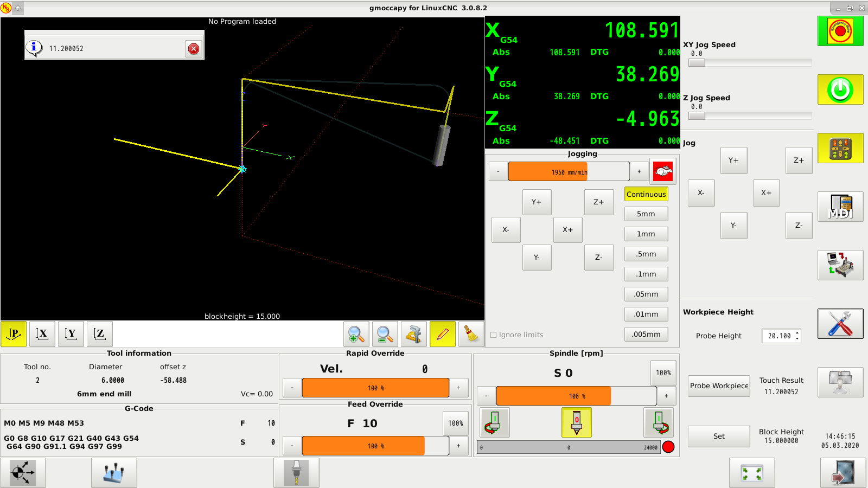Select Y axis view
The width and height of the screenshot is (868, 488).
pyautogui.click(x=71, y=334)
